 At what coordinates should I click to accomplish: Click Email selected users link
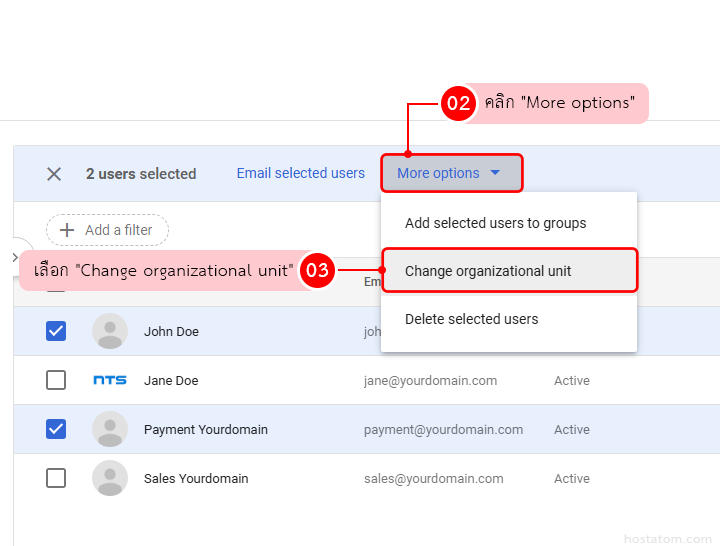(300, 173)
